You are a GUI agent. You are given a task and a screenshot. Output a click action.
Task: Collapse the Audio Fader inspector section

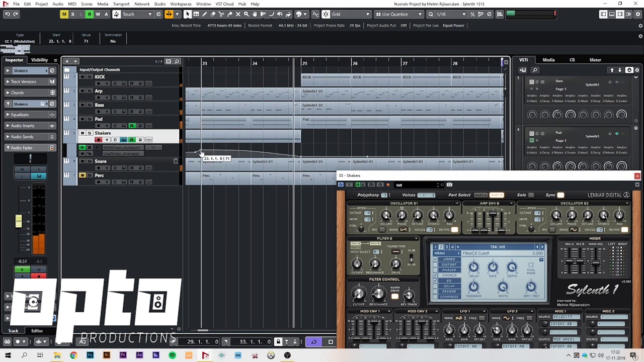pos(29,148)
